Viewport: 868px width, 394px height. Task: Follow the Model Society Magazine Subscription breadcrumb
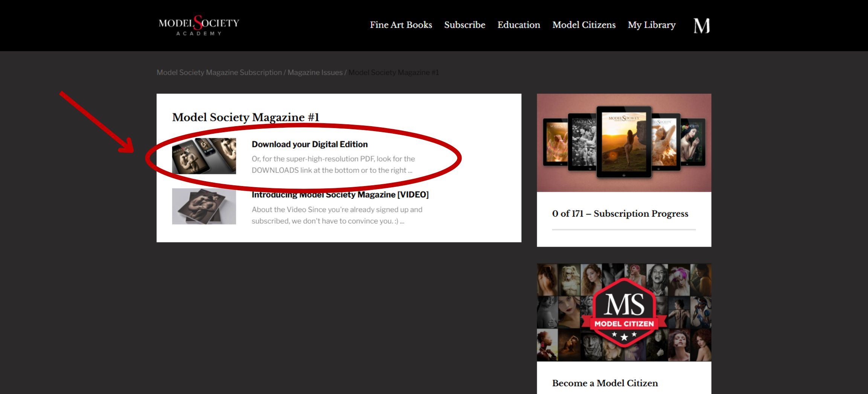tap(219, 72)
